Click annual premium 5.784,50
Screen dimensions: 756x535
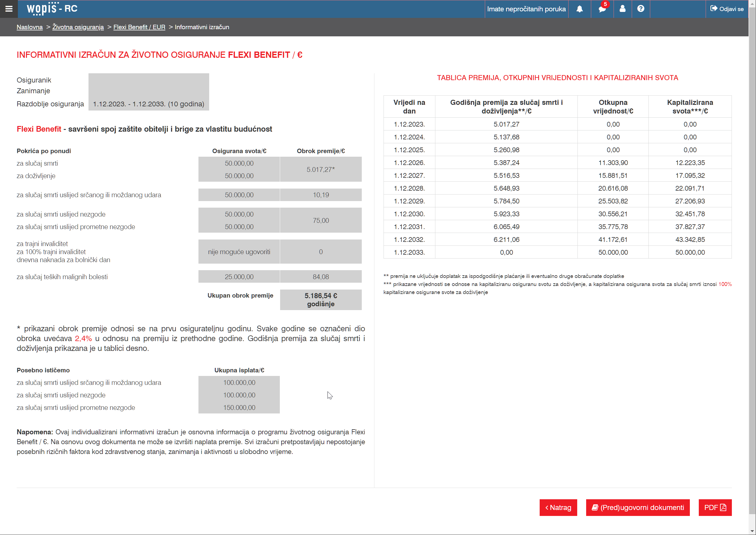coord(506,201)
